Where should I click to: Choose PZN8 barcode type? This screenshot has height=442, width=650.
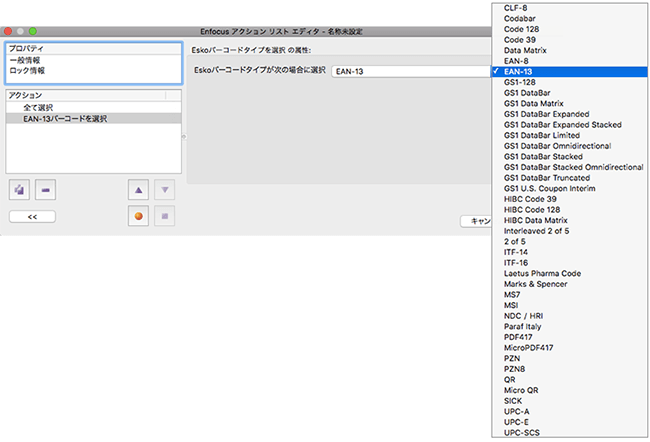tap(570, 369)
